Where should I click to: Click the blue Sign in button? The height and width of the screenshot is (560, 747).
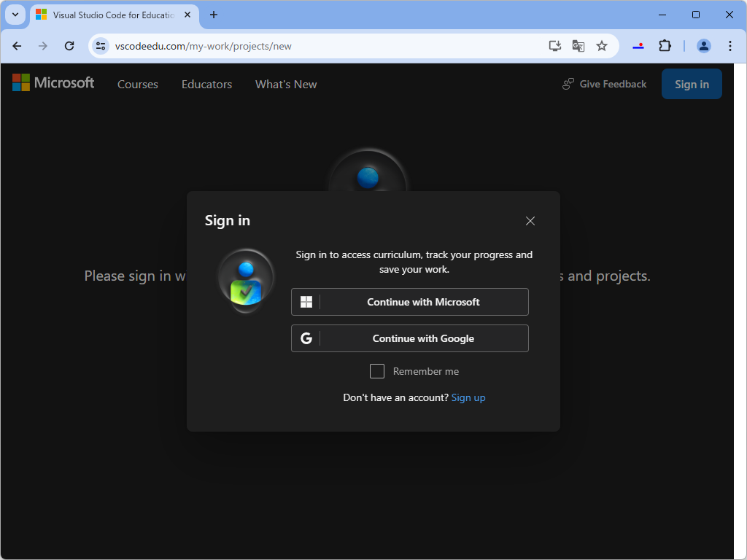coord(691,83)
